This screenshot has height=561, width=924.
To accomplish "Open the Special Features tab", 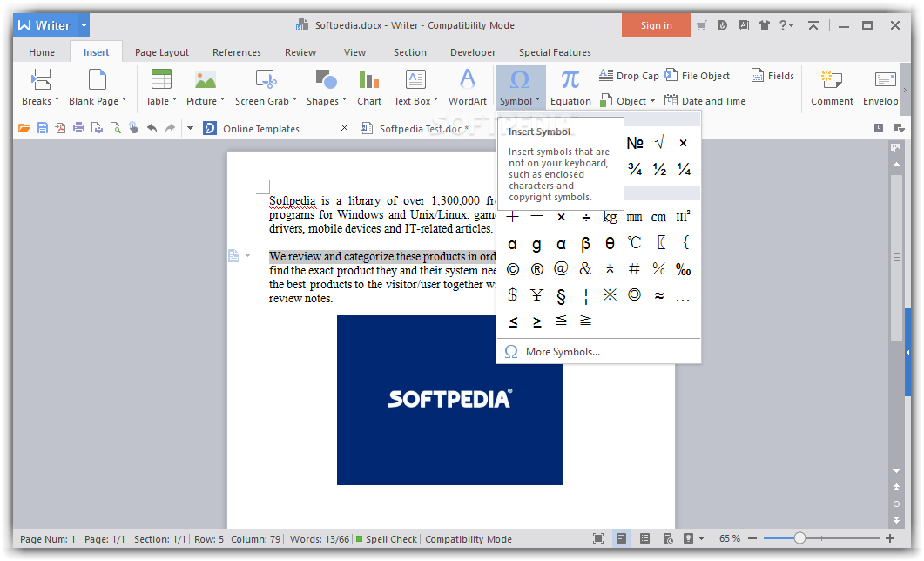I will [555, 52].
